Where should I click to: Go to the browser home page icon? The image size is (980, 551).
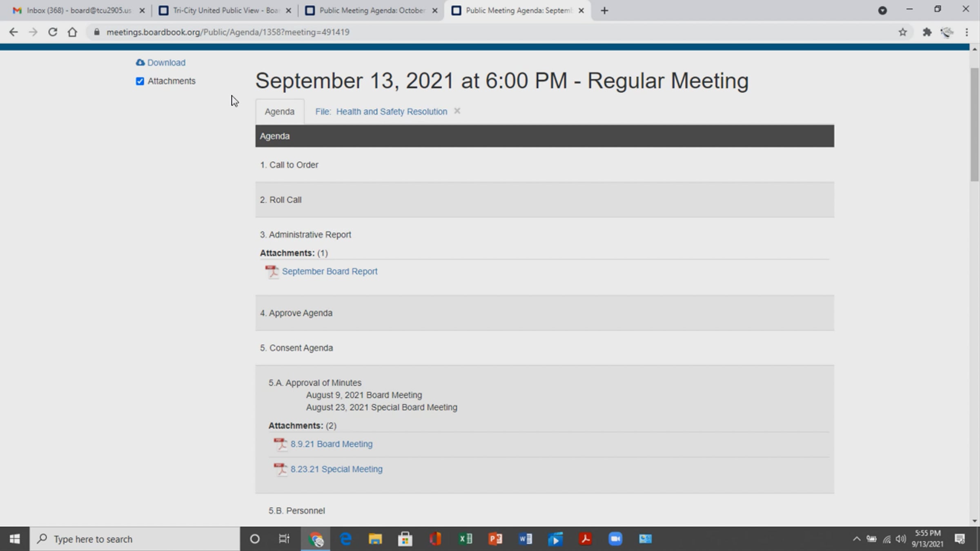[x=72, y=32]
